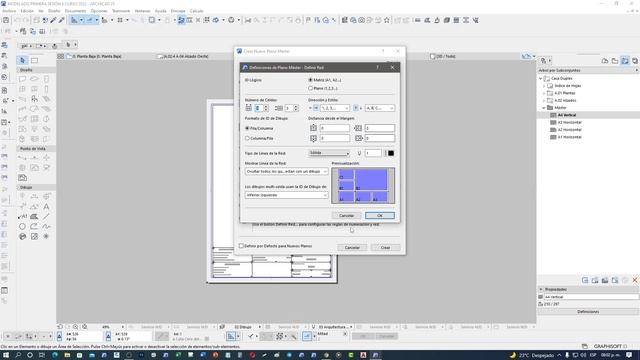Viewport: 640px width, 360px height.
Task: Open Task View on the taskbar
Action: point(42,355)
